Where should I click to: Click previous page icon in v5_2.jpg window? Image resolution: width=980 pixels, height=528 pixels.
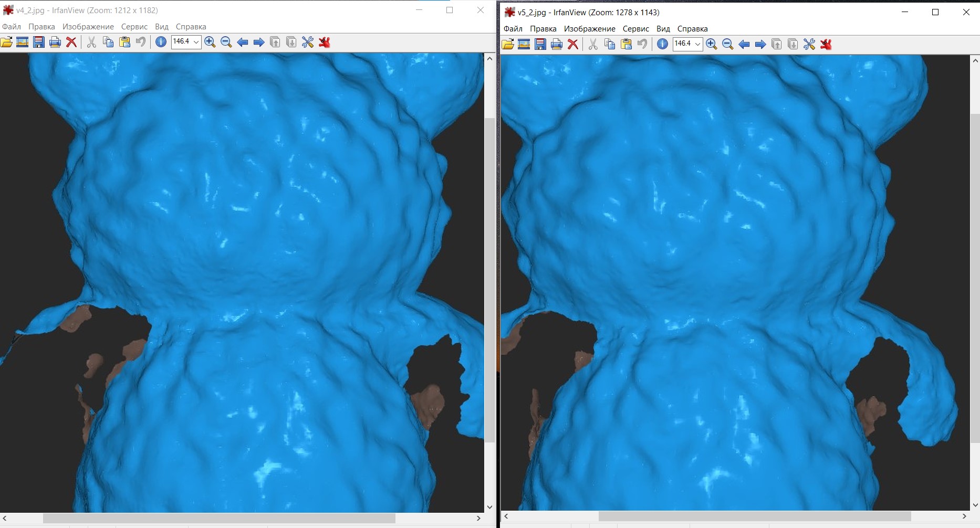tap(777, 44)
